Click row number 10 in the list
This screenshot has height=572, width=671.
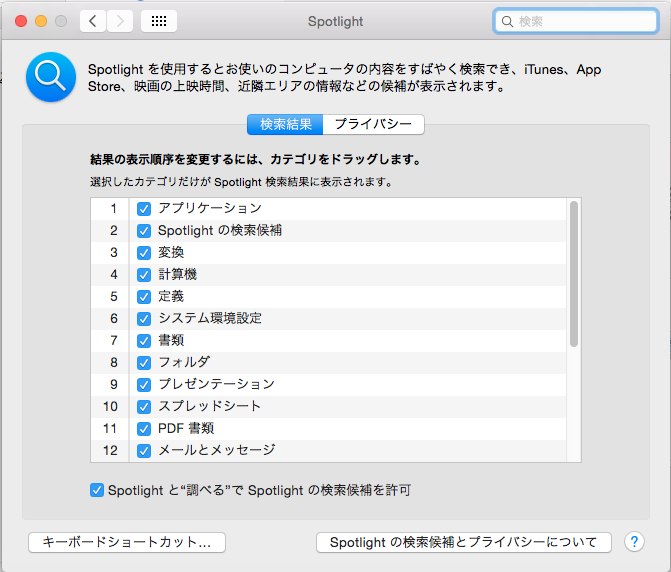click(x=110, y=406)
